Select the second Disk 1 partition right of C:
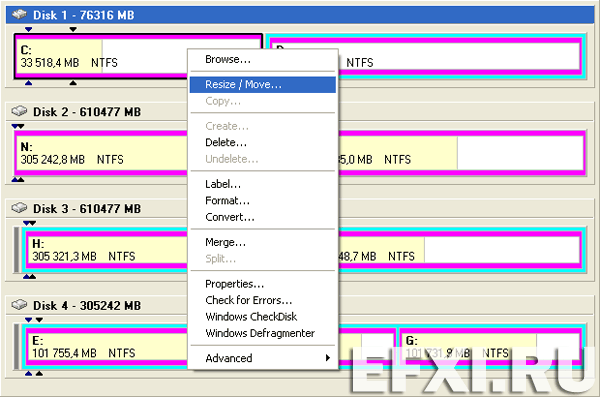This screenshot has width=600, height=397. [x=462, y=56]
